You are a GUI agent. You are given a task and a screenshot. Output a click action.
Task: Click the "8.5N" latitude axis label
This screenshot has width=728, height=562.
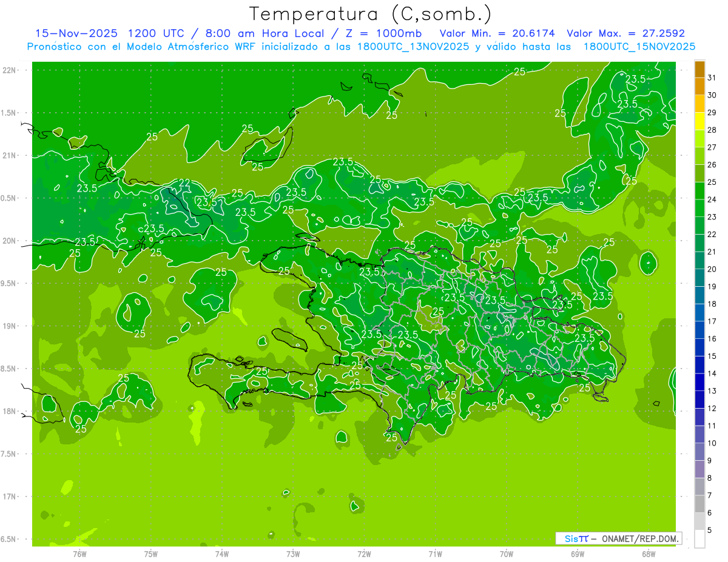[8, 369]
